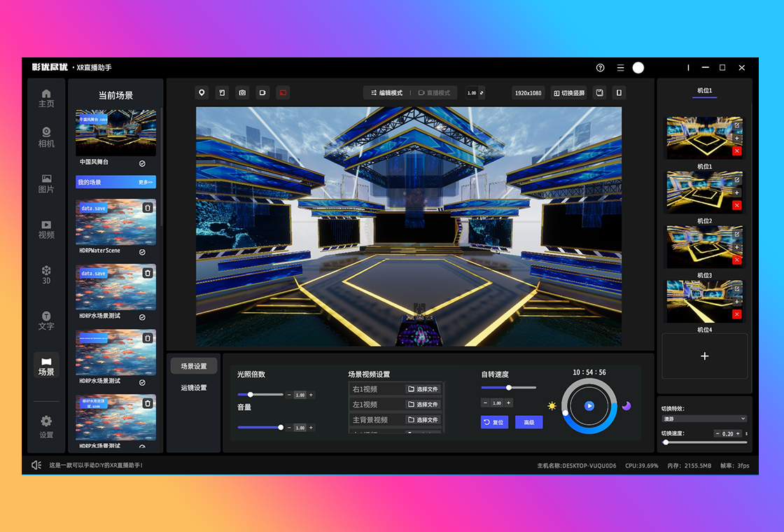Click the 切换速度 value field 0.20
Screen dimensions: 784x532
[x=727, y=433]
